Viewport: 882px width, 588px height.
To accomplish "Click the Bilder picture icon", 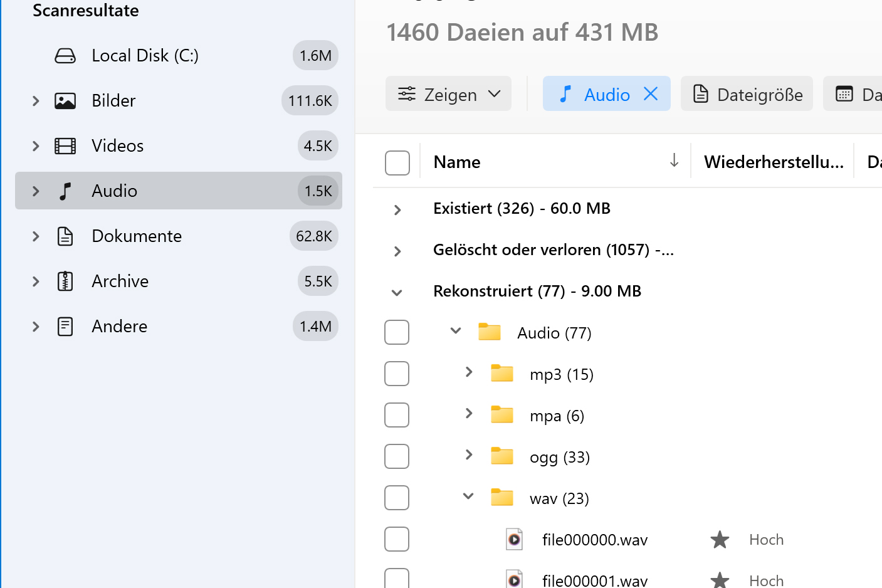I will click(65, 101).
